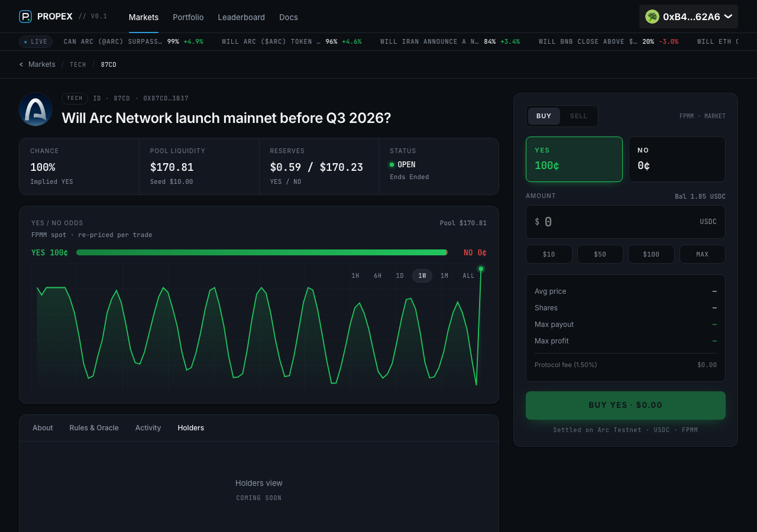Select the 1W chart range
The image size is (757, 532).
click(422, 276)
